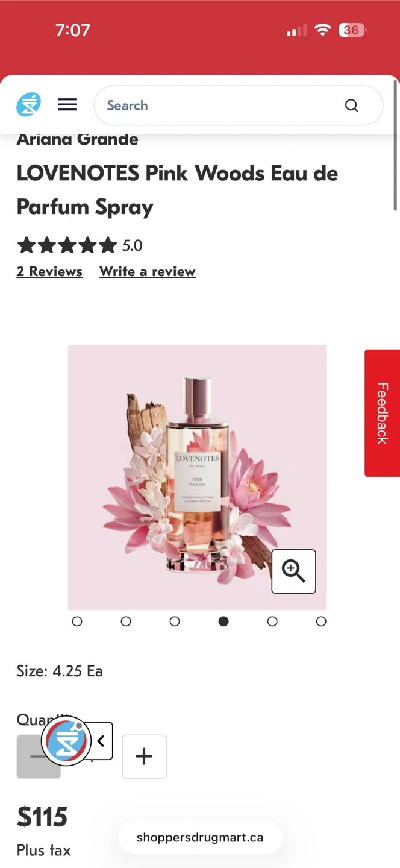Select the first image carousel dot
Image resolution: width=400 pixels, height=868 pixels.
(77, 621)
